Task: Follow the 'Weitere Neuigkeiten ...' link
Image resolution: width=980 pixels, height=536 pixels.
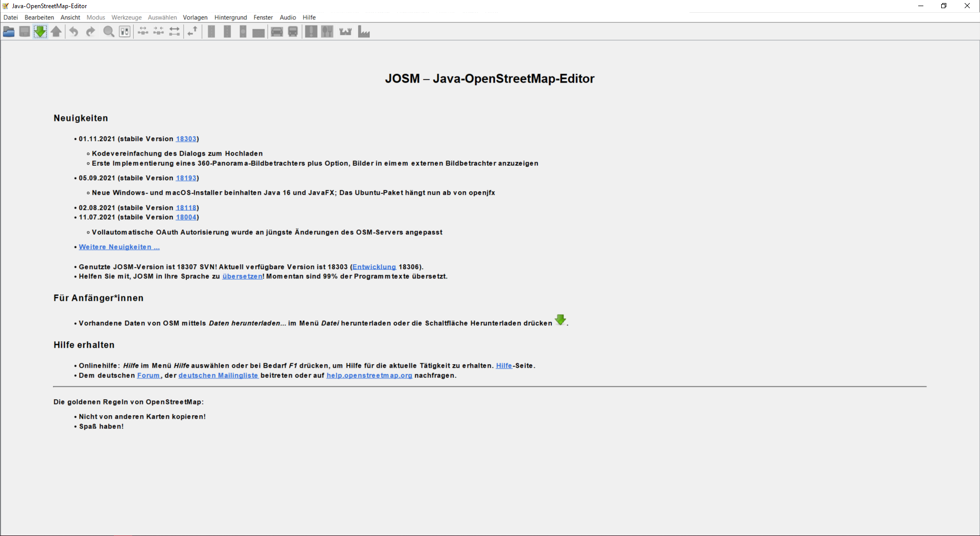Action: click(119, 247)
